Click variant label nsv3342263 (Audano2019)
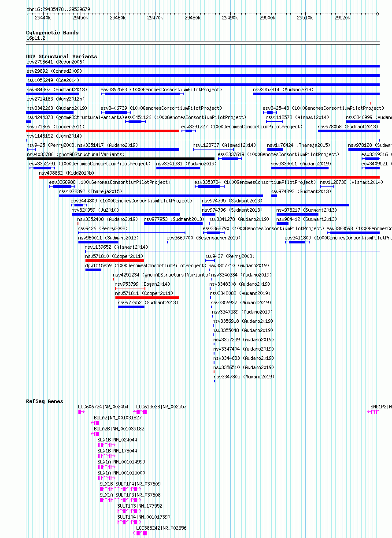 tap(57, 108)
